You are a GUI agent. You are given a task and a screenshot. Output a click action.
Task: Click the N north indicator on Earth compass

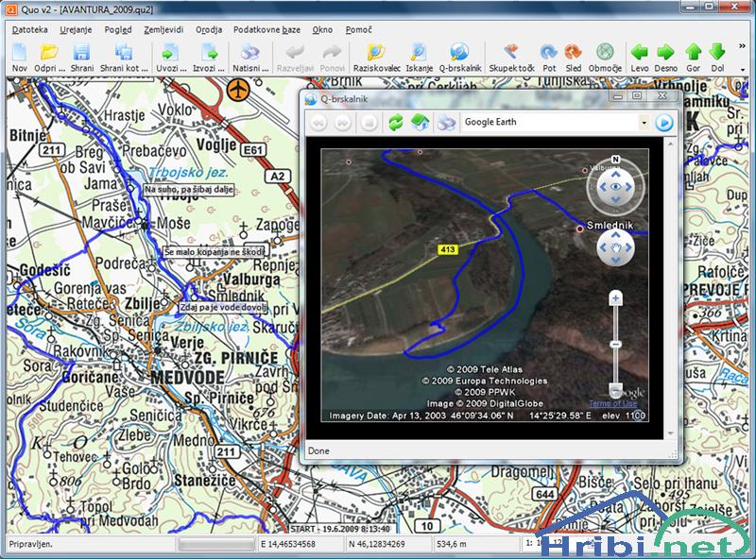(x=615, y=159)
